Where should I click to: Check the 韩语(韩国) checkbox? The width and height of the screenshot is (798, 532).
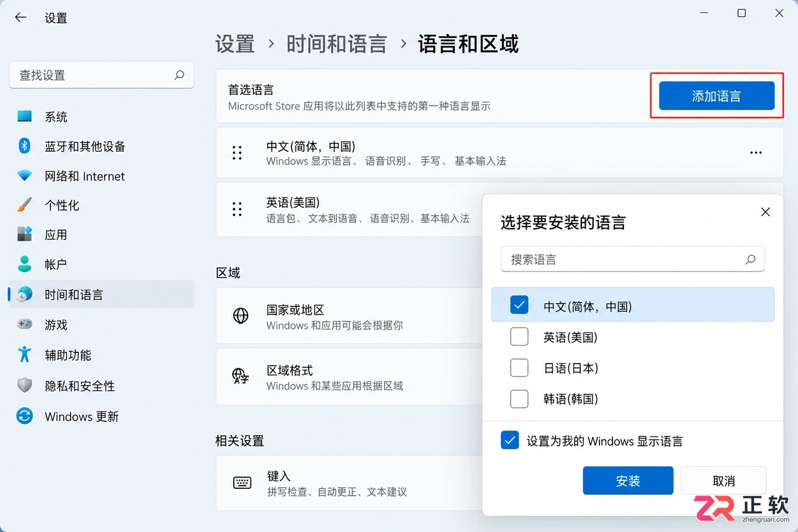pyautogui.click(x=519, y=398)
